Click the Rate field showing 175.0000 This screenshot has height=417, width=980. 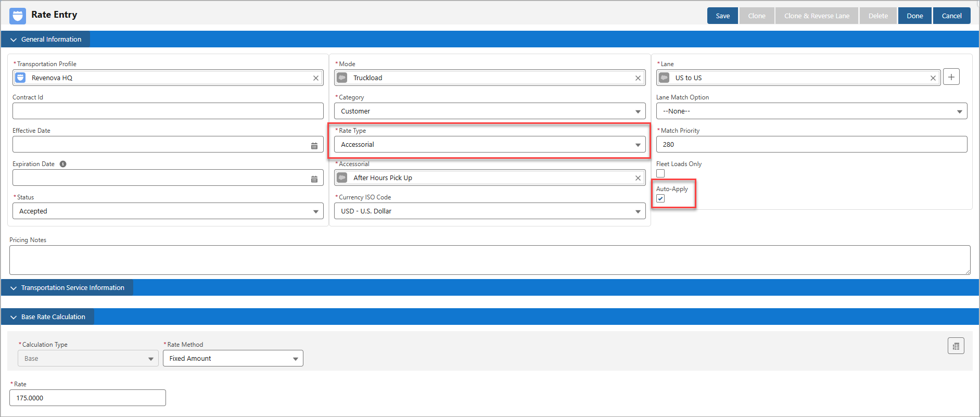click(87, 398)
